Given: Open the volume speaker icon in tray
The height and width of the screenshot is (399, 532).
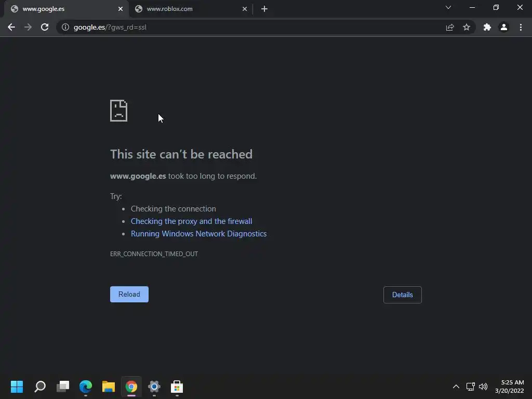Looking at the screenshot, I should [x=483, y=387].
